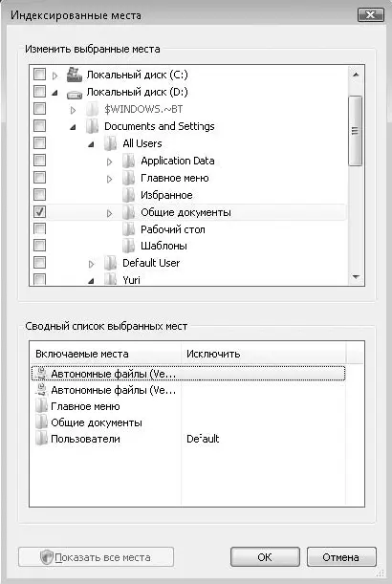Image resolution: width=392 pixels, height=584 pixels.
Task: Click the Пользователи folder icon in summary list
Action: pos(42,439)
